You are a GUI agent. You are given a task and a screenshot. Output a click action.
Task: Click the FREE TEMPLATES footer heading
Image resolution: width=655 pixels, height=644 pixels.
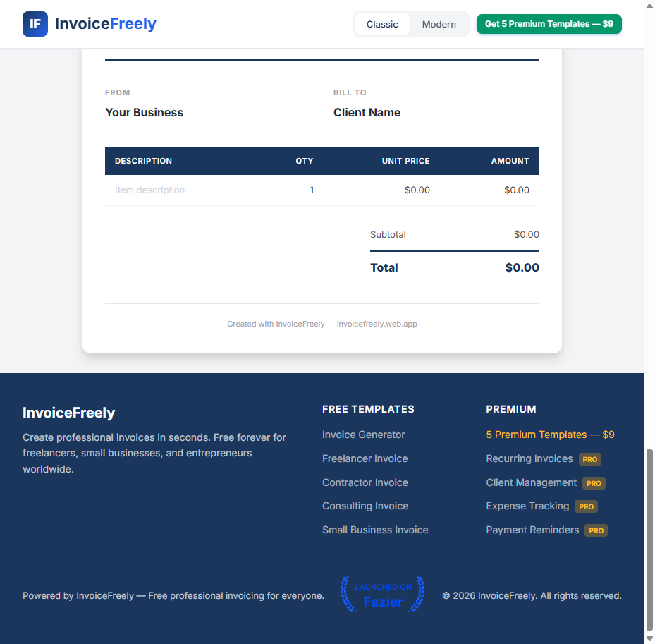368,409
